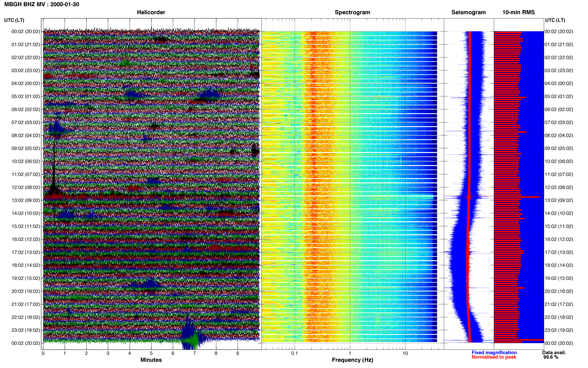Image resolution: width=588 pixels, height=368 pixels.
Task: Select the Spectrogram panel heading
Action: (352, 12)
